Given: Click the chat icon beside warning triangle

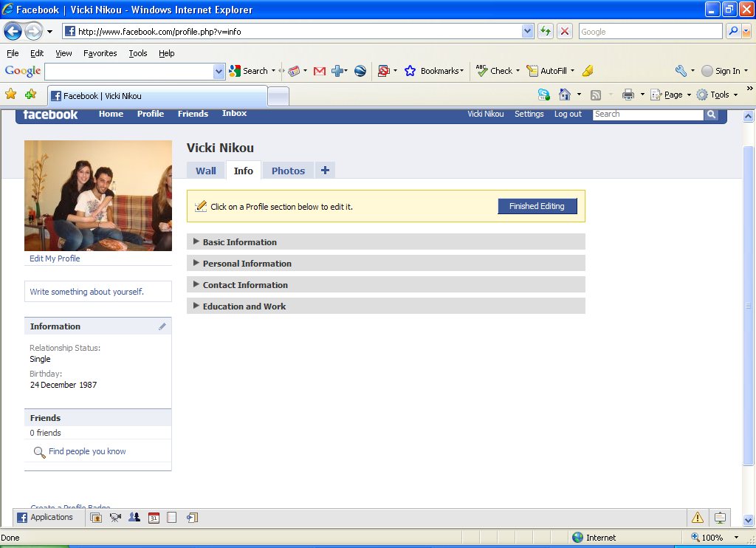Looking at the screenshot, I should tap(720, 518).
